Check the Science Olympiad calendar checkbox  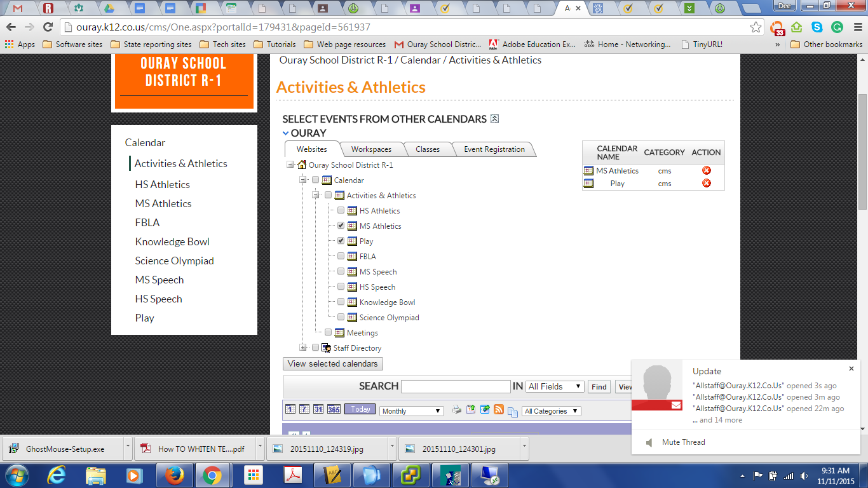[341, 317]
